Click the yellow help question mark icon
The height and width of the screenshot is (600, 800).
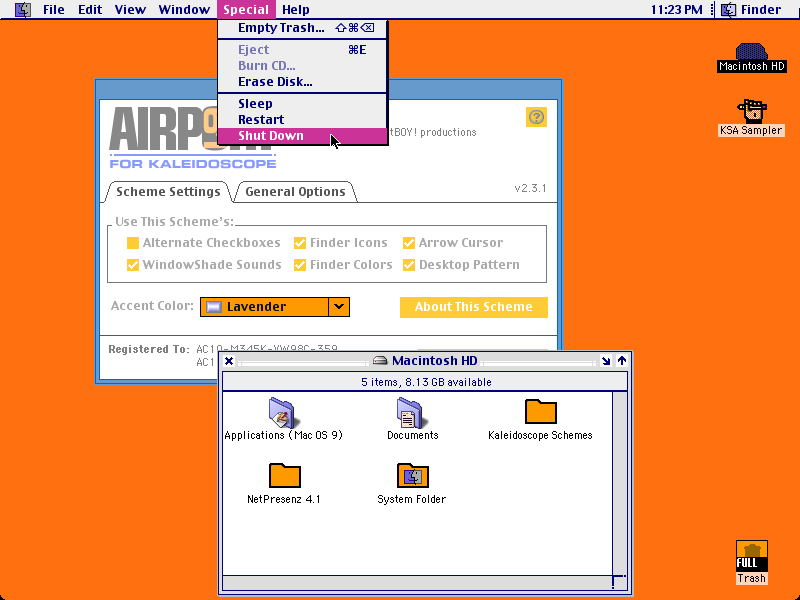pos(536,117)
